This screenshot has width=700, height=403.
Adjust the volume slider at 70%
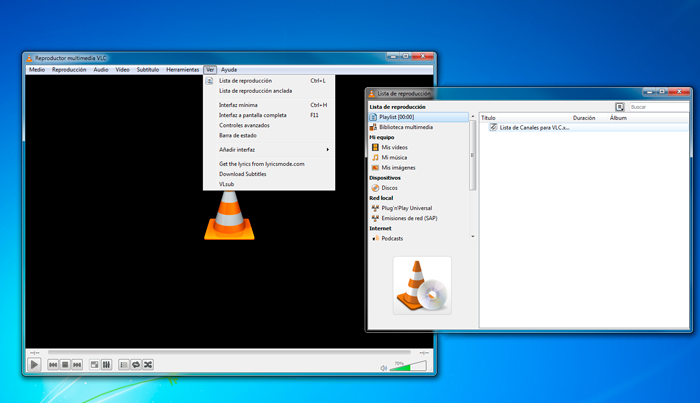(x=408, y=366)
